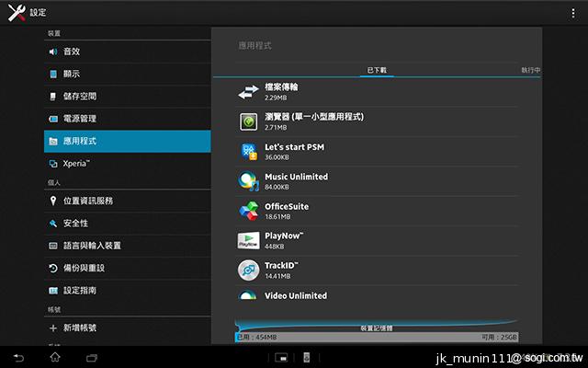Select the 應用程式 applications entry
Image resolution: width=588 pixels, height=368 pixels.
click(128, 141)
